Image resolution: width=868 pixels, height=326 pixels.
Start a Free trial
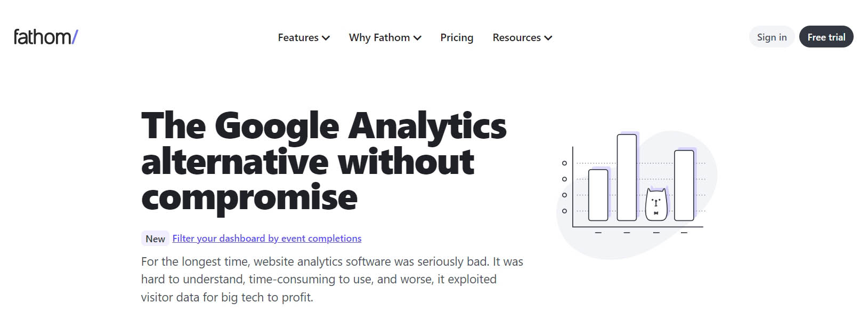pos(826,37)
